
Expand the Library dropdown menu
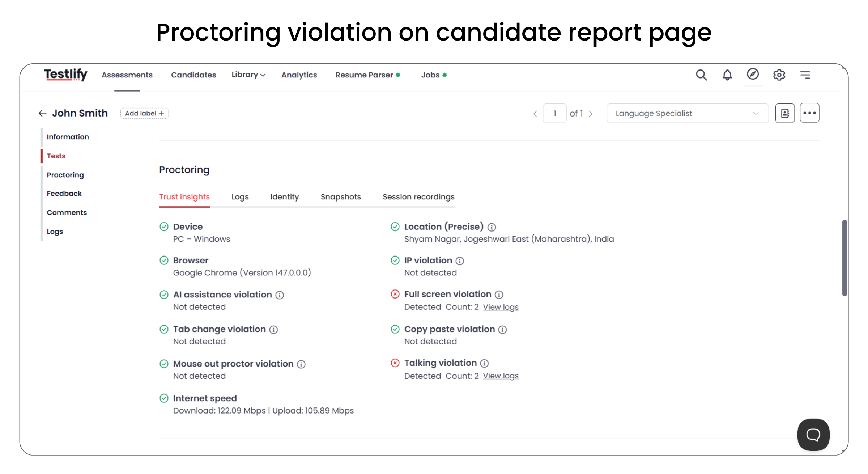coord(248,75)
